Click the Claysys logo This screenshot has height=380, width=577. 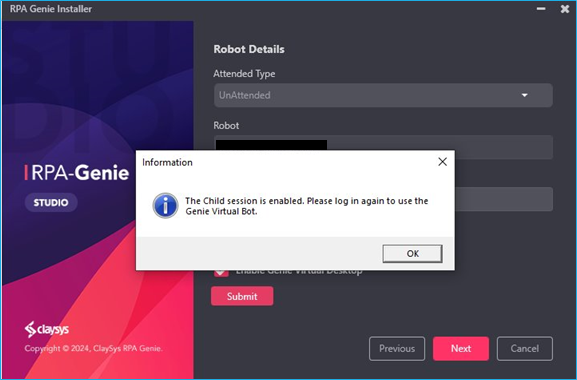point(47,329)
